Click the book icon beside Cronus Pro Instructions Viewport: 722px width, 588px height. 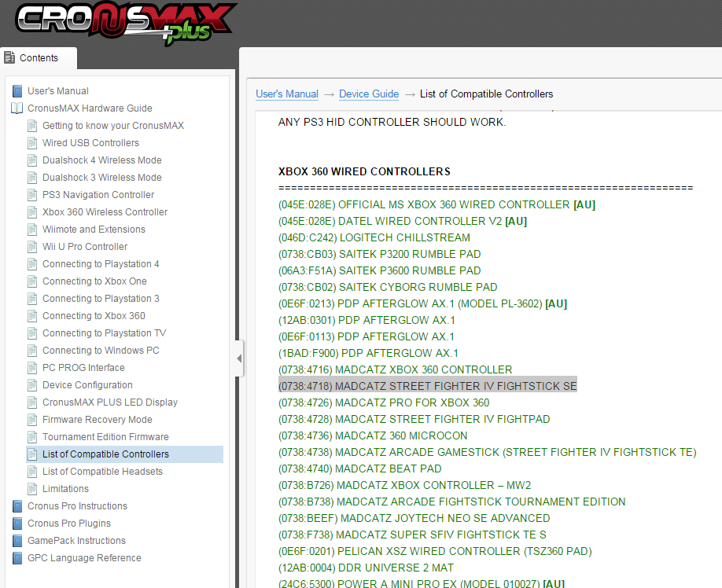point(17,506)
